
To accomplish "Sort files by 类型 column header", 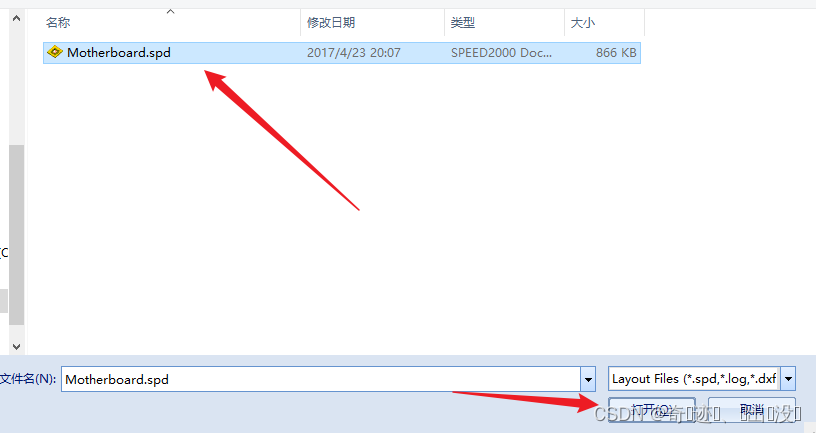I will coord(463,22).
